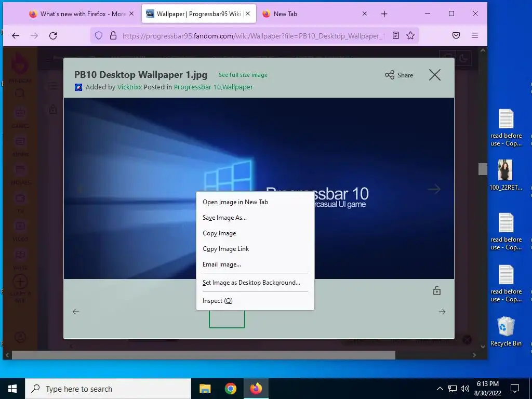
Task: Open a new tab with plus button
Action: pos(384,14)
